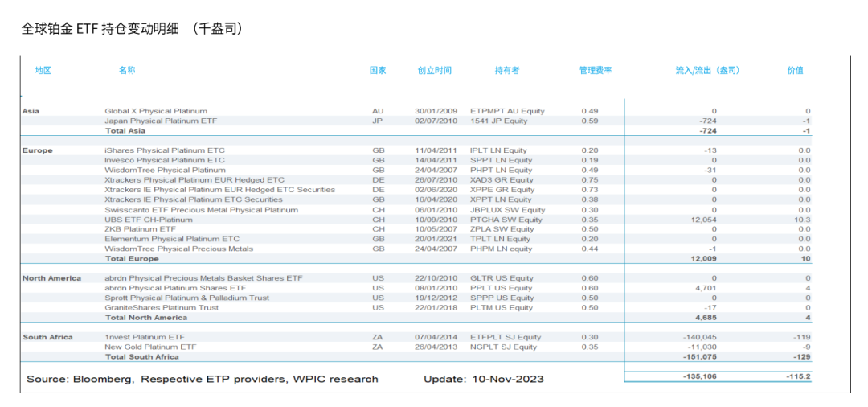
Task: Click the 30/01/2009 creation date
Action: point(436,111)
